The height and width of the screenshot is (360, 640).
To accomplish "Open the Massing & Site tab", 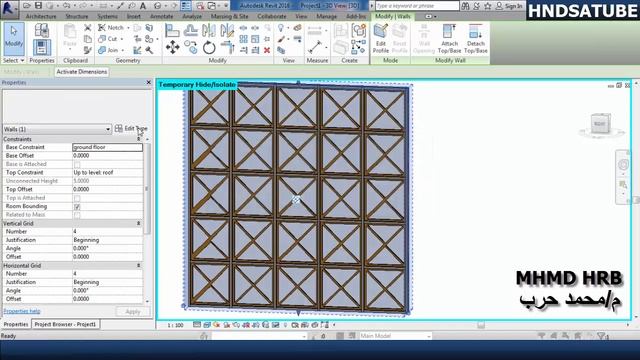I will click(x=229, y=16).
